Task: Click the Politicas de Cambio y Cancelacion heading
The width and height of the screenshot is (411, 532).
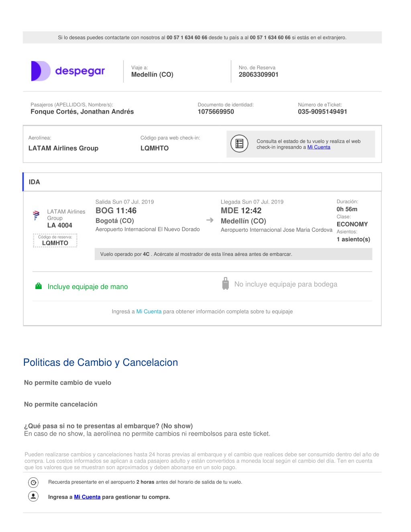Action: (101, 363)
